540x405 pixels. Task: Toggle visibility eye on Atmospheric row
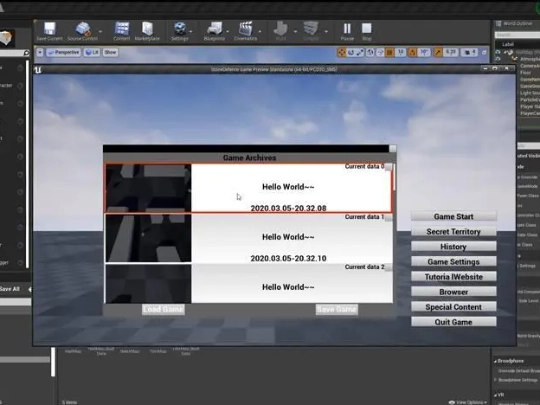coord(498,59)
